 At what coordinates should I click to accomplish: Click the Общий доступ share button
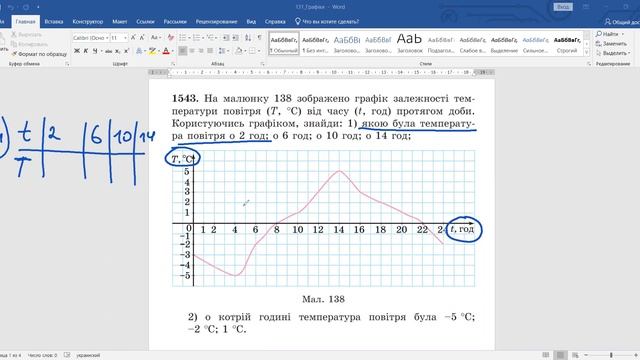pyautogui.click(x=622, y=22)
